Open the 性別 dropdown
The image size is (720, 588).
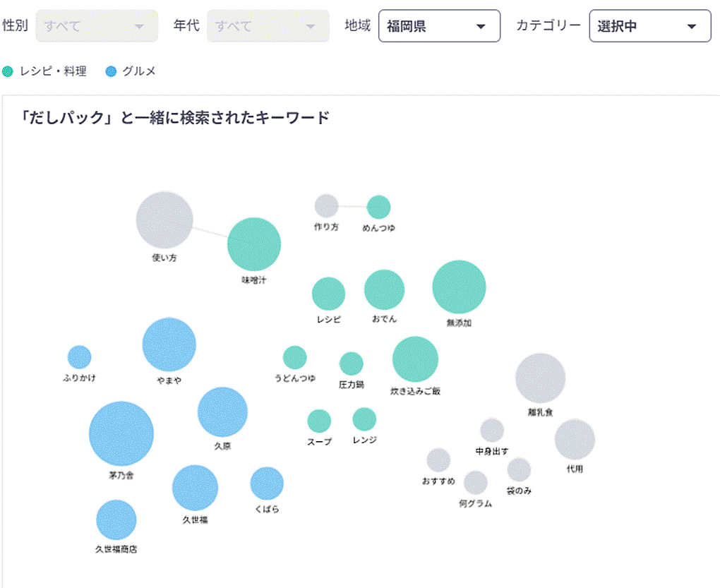coord(97,26)
